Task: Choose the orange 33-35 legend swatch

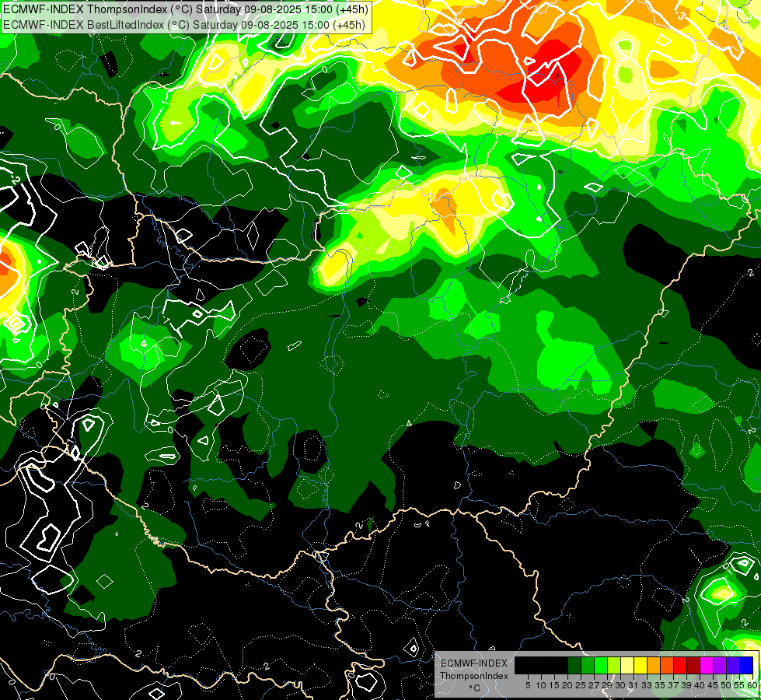Action: [654, 666]
